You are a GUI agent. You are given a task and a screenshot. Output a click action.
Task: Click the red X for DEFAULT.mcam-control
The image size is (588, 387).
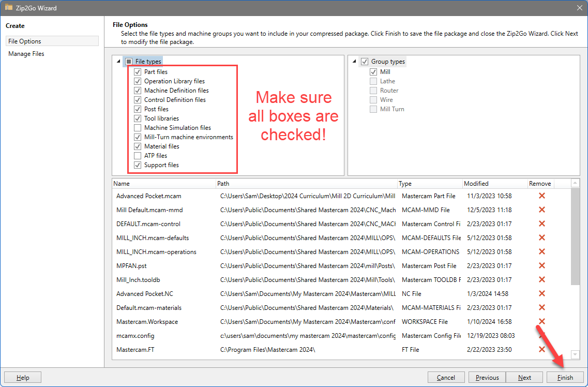click(x=541, y=224)
